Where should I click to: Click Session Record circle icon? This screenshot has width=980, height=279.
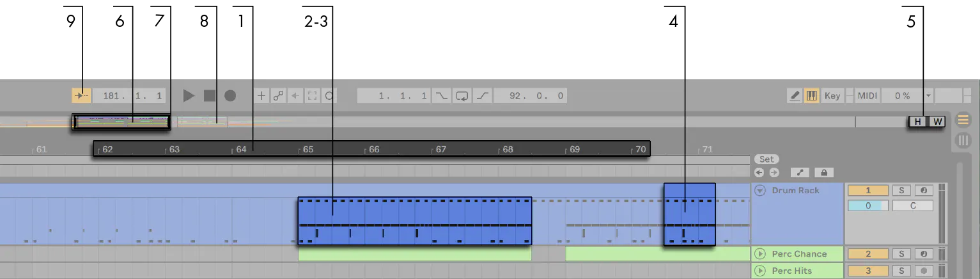329,96
